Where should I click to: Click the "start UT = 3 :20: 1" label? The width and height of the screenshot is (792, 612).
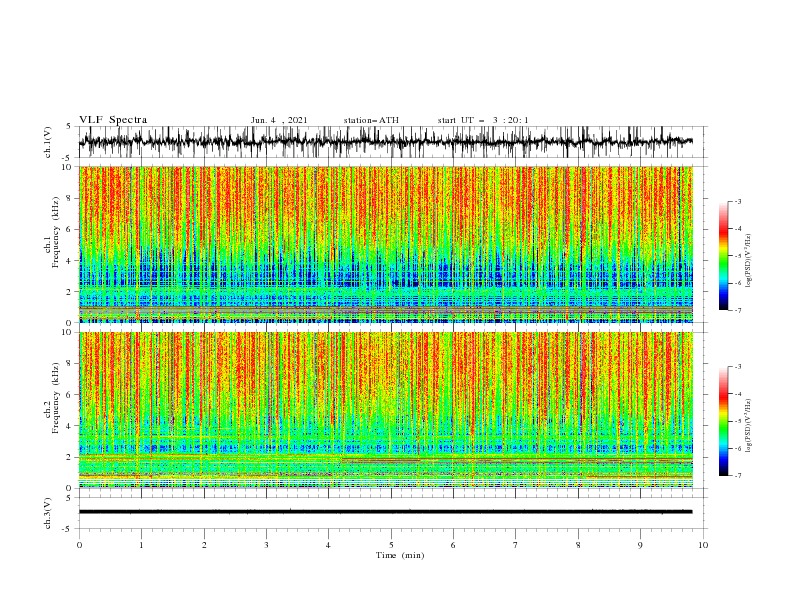coord(483,120)
